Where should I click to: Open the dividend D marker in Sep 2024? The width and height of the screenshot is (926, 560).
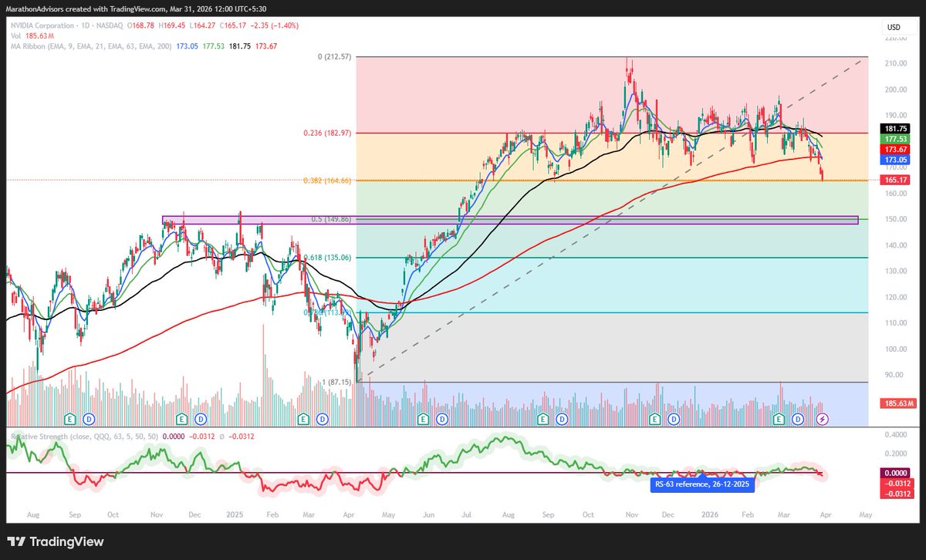[89, 419]
